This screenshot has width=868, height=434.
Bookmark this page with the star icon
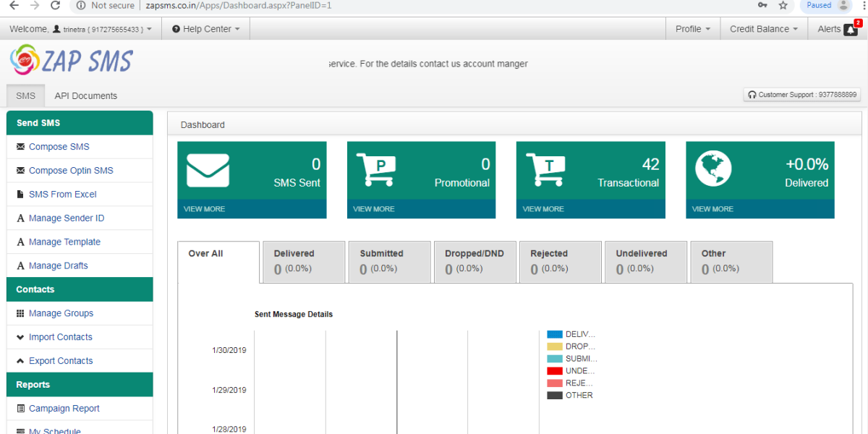point(783,5)
